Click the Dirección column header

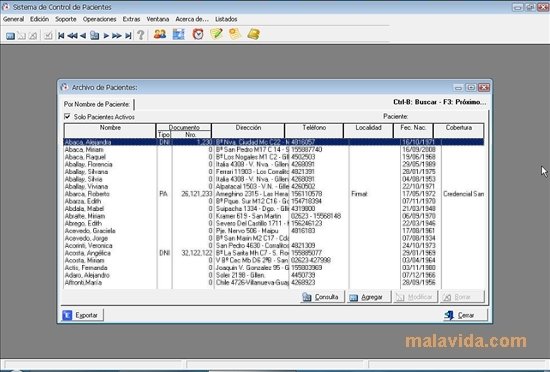coord(248,130)
